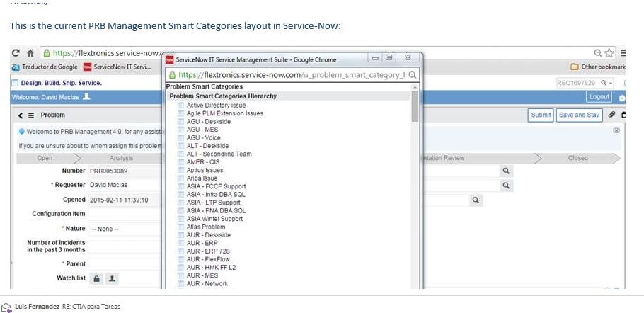
Task: Open the Traductor de Google bookmark
Action: pyautogui.click(x=45, y=67)
